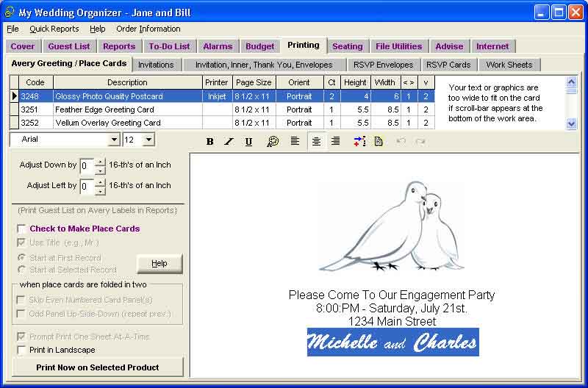Open the Invitations sub-tab
The width and height of the screenshot is (588, 388).
click(156, 65)
